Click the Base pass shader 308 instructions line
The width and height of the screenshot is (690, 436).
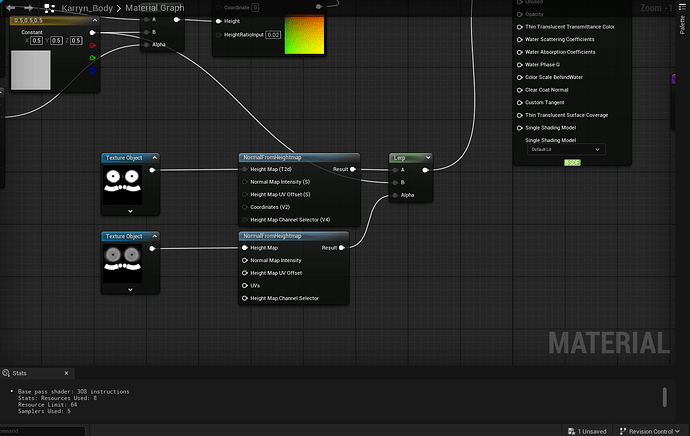click(x=73, y=392)
